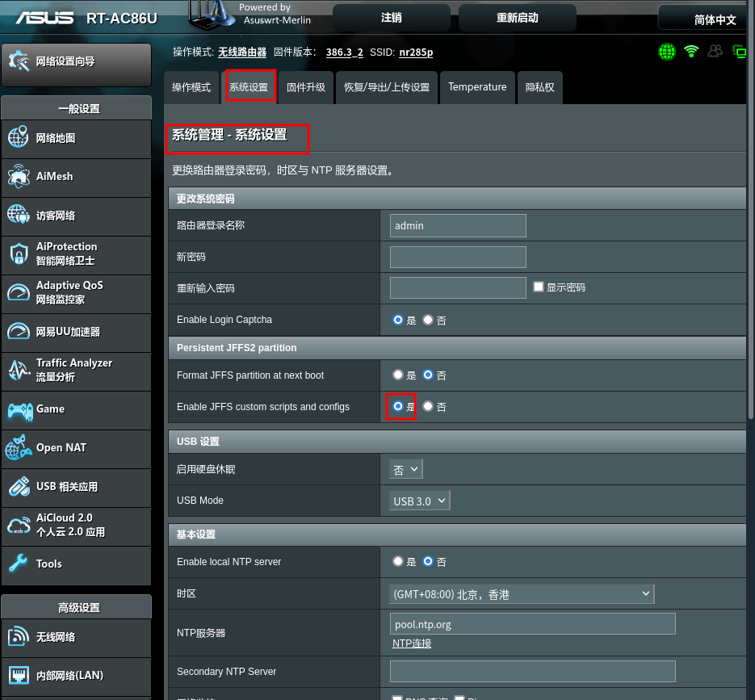This screenshot has height=700, width=755.
Task: Switch to the Temperature tab
Action: click(477, 87)
